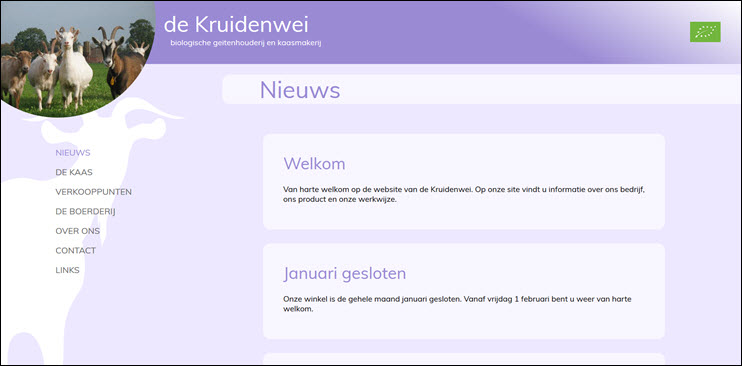Click the partially visible third news card
742x366 pixels.
click(464, 359)
